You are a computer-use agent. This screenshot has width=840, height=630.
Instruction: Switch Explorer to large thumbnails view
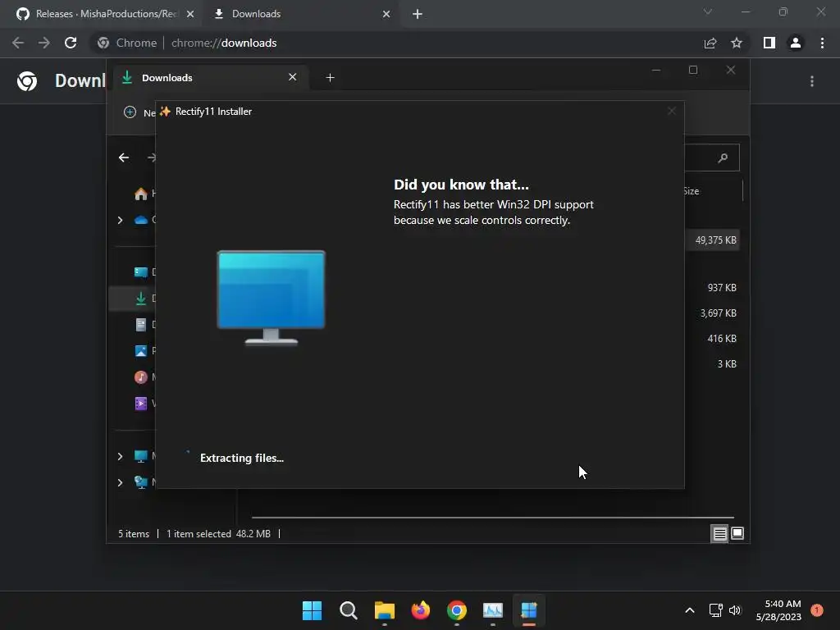(x=737, y=533)
